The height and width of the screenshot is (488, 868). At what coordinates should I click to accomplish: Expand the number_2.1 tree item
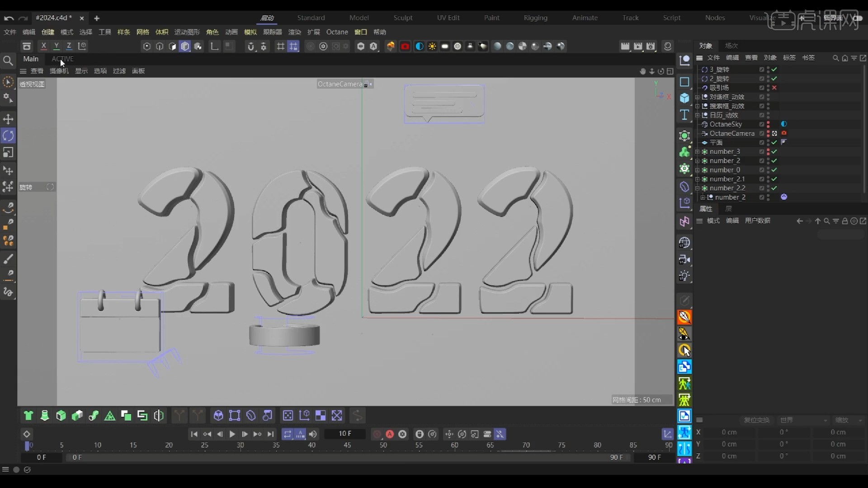tap(698, 179)
